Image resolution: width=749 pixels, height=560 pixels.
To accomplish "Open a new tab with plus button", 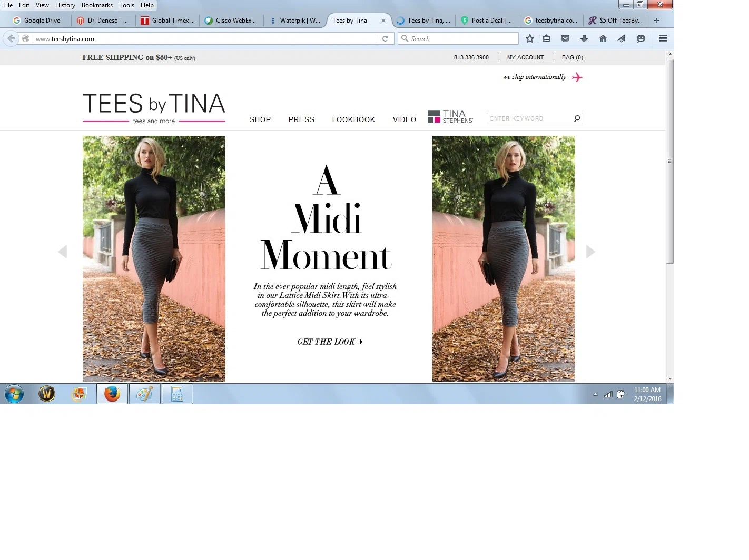I will (x=657, y=21).
